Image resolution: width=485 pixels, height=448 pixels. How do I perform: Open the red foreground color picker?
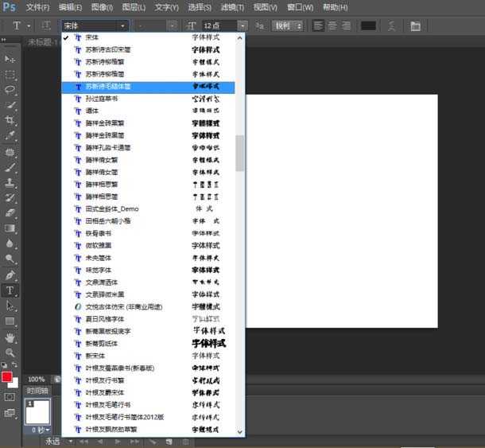(7, 376)
